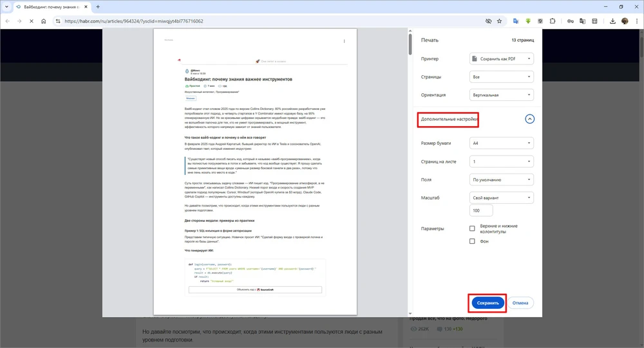Click the password key icon in toolbar
Screen dimensions: 644x348
click(571, 21)
